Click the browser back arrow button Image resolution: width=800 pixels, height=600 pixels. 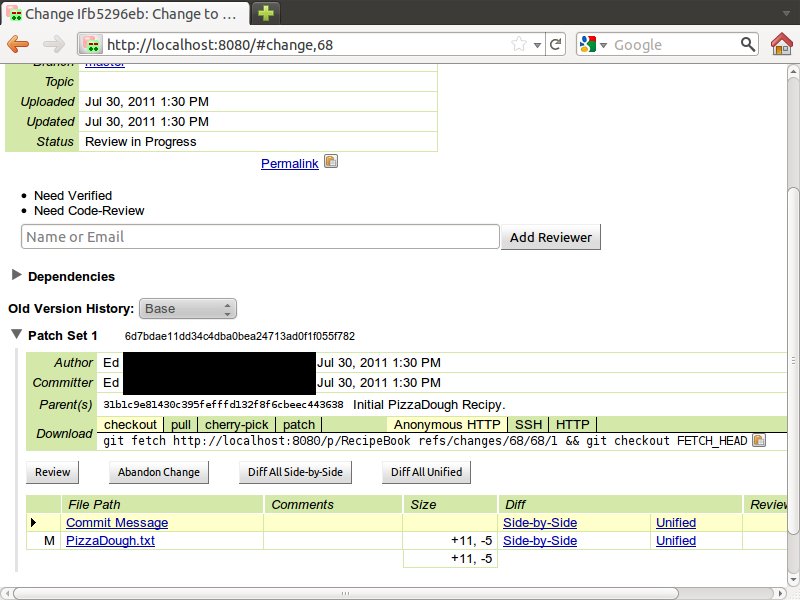coord(19,45)
